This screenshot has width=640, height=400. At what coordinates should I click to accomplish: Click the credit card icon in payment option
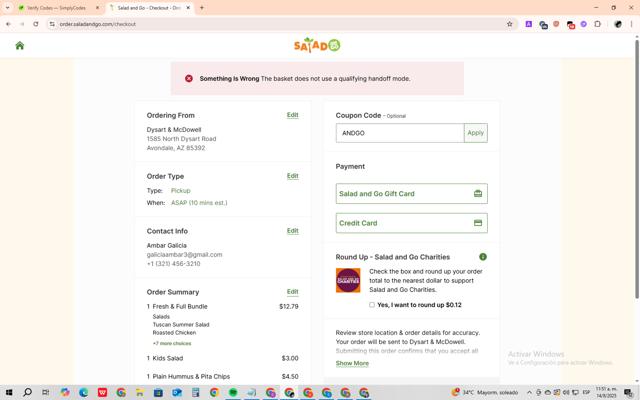[478, 223]
